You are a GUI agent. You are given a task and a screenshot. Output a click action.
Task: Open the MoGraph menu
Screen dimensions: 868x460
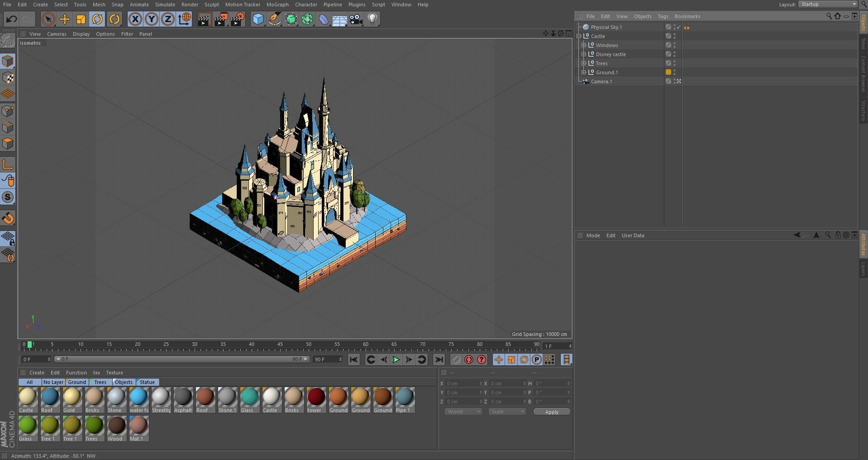tap(277, 5)
